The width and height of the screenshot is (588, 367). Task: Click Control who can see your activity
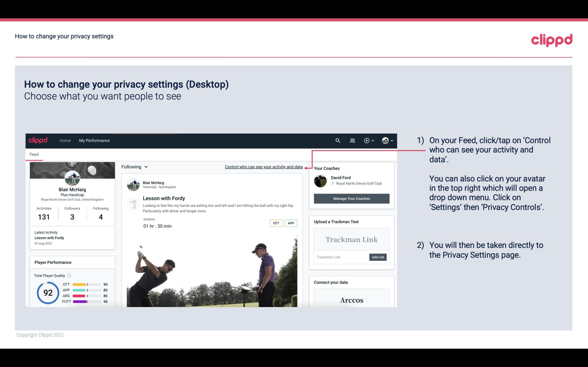point(263,167)
